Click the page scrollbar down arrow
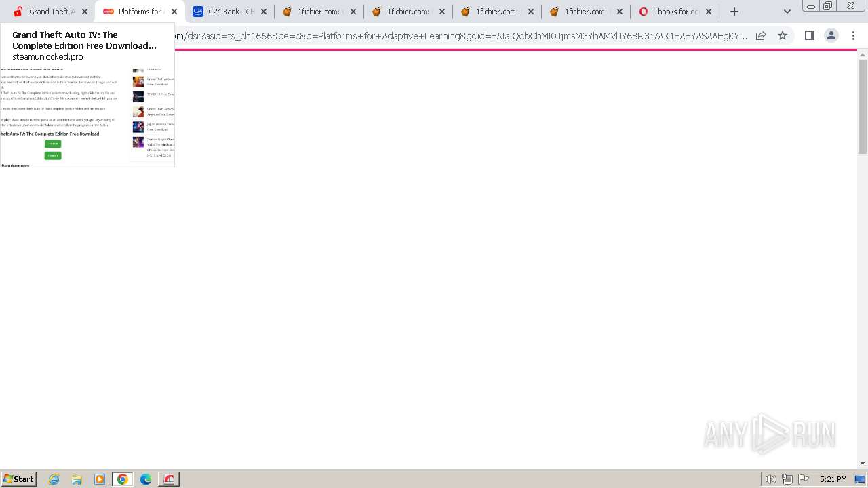This screenshot has height=488, width=868. coord(863,463)
